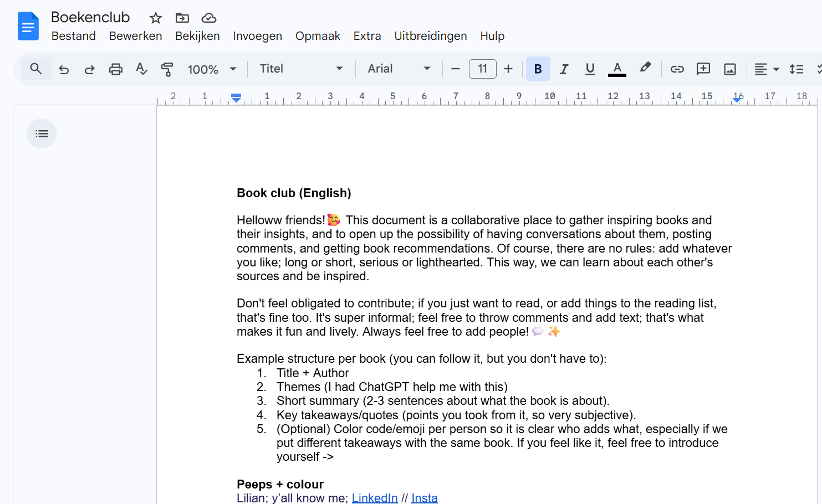Click the redo arrow icon
The image size is (822, 504).
tap(89, 69)
